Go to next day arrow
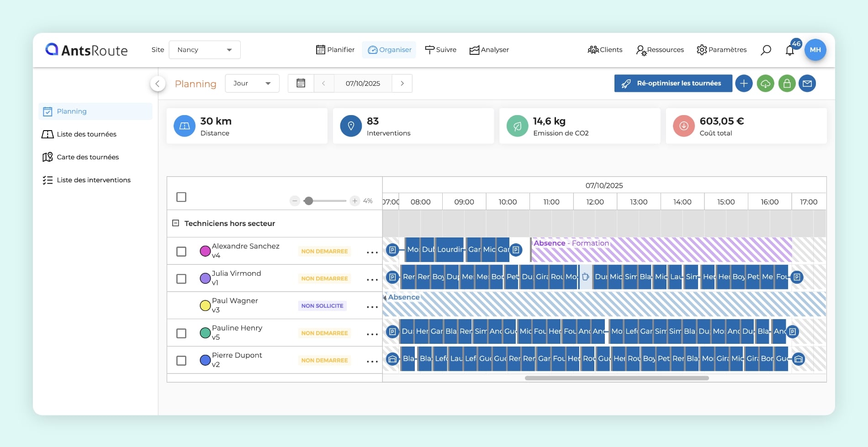868x447 pixels. tap(402, 84)
